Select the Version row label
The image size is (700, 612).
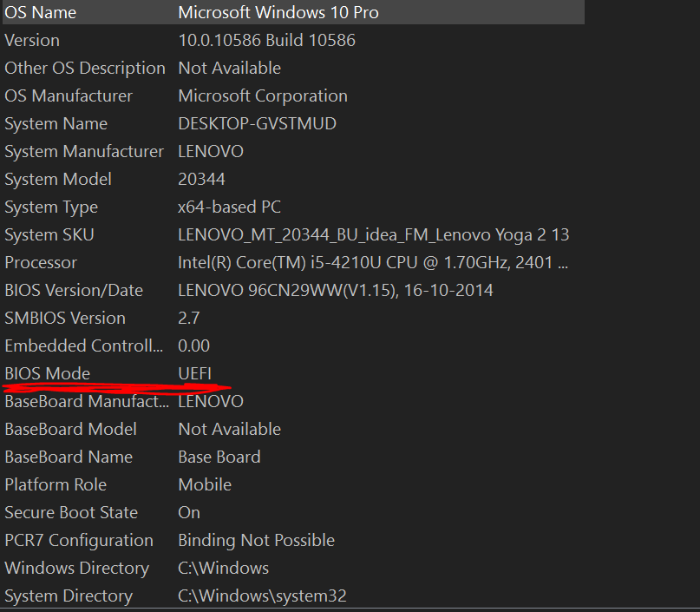pyautogui.click(x=32, y=40)
